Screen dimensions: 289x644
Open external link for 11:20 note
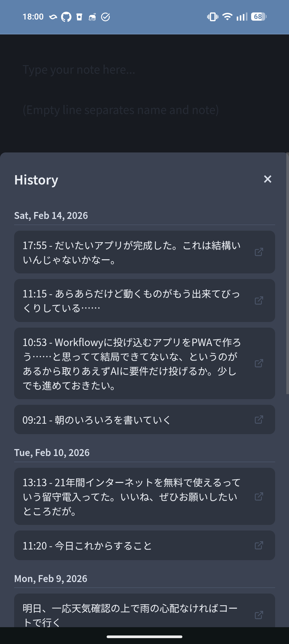click(259, 545)
